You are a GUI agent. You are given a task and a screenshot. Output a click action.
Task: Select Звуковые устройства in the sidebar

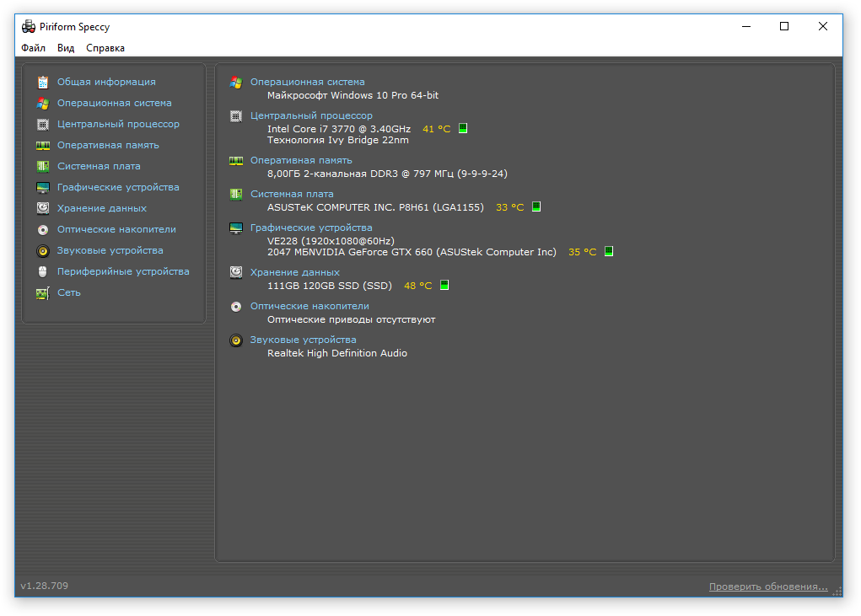pyautogui.click(x=110, y=250)
